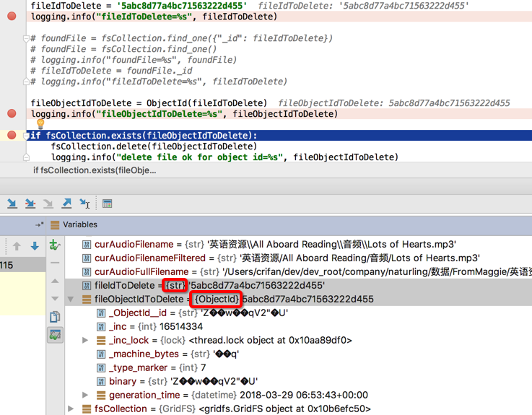
Task: Collapse the commented foundFile block fold marker
Action: 26,38
